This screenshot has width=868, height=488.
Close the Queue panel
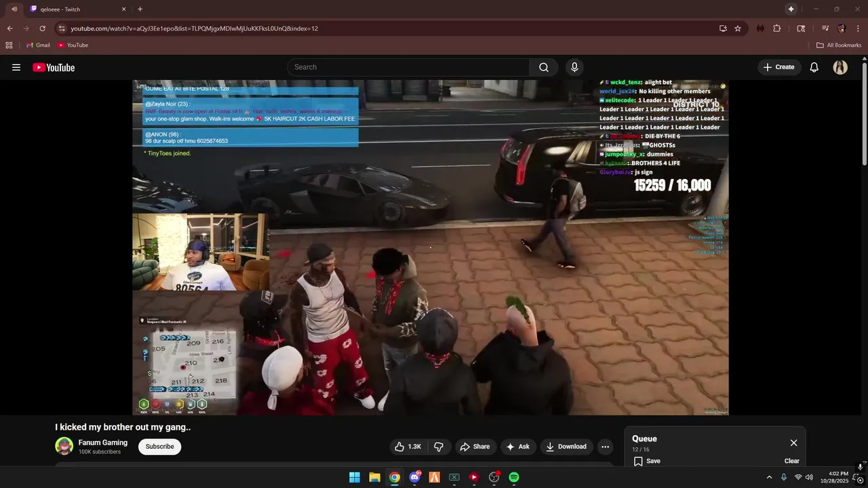pos(793,443)
